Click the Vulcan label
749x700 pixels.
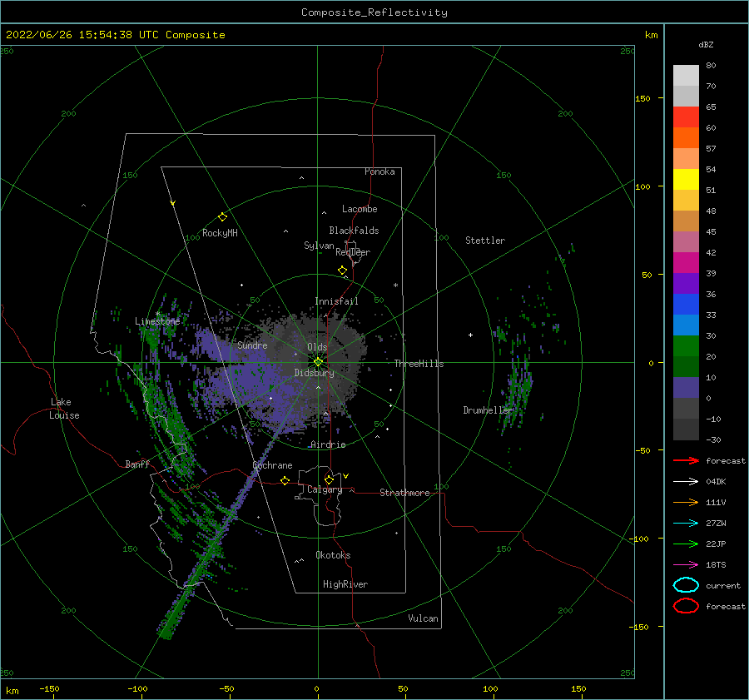coord(424,618)
